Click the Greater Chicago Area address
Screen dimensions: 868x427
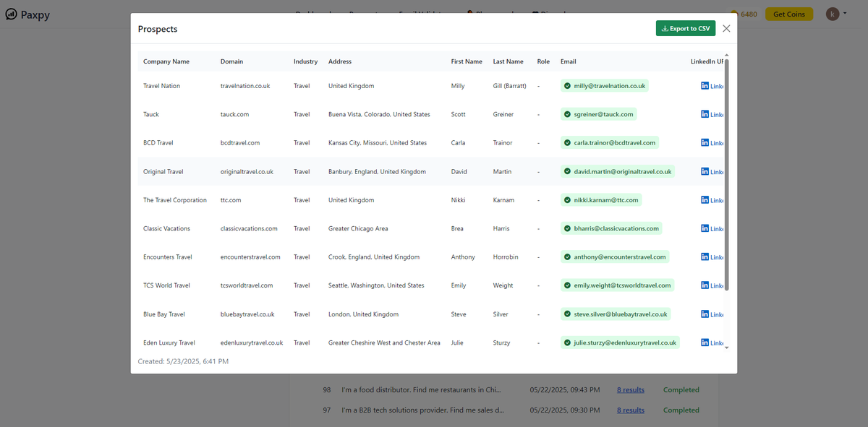click(x=358, y=228)
